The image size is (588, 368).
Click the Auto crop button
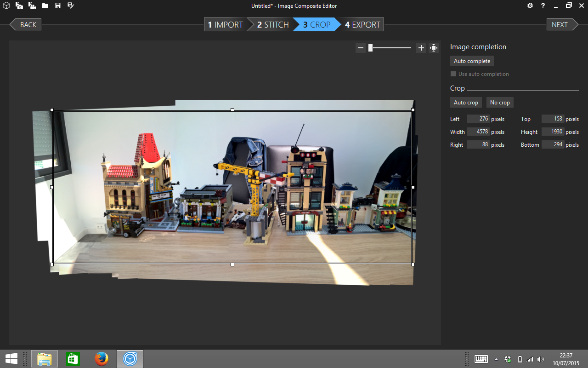[466, 103]
